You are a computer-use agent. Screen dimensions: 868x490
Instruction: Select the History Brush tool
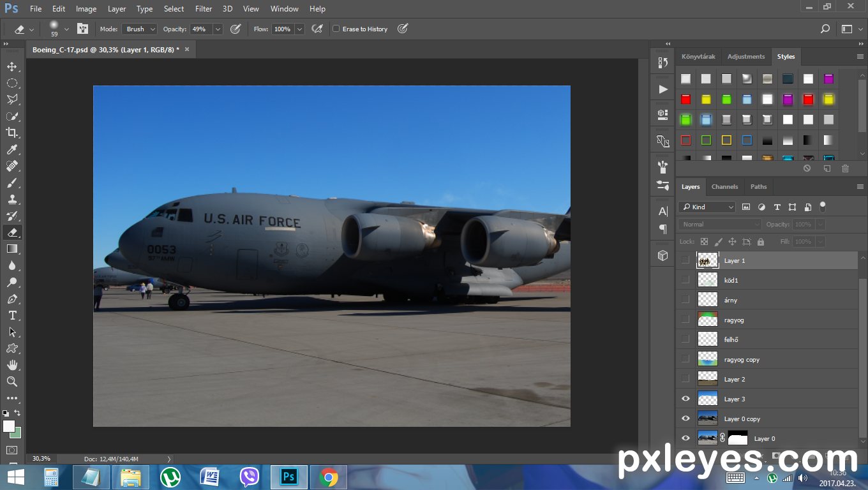11,216
